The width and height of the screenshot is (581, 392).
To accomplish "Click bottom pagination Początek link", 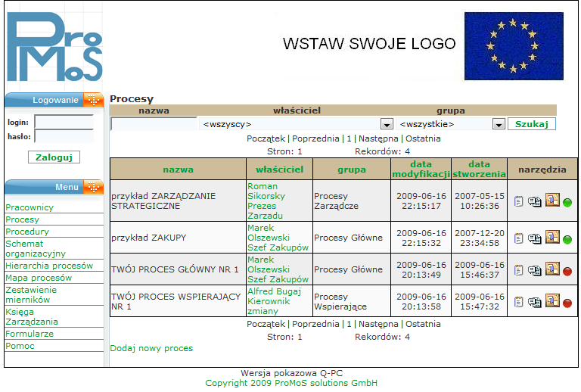I will pyautogui.click(x=266, y=324).
